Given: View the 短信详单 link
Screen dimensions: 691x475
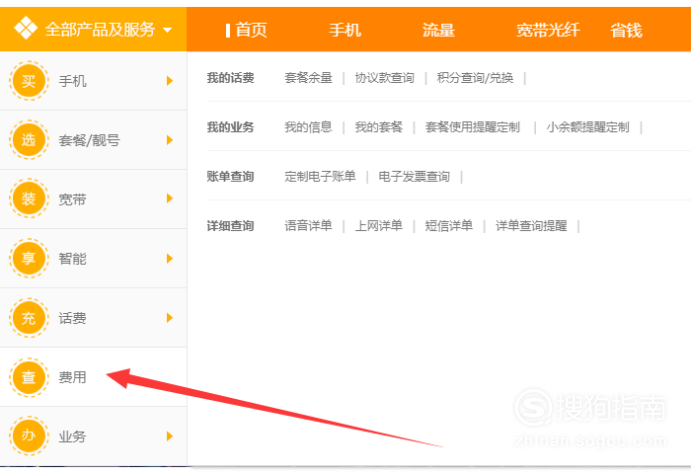Looking at the screenshot, I should [x=449, y=226].
